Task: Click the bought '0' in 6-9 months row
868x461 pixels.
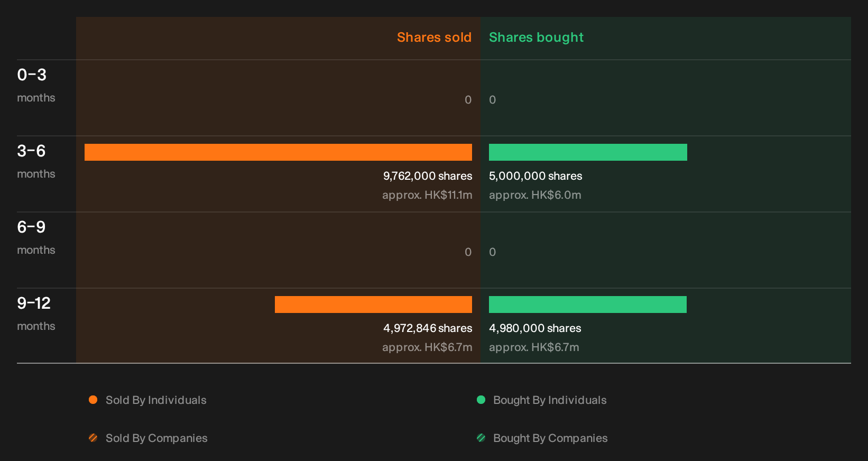Action: [493, 252]
